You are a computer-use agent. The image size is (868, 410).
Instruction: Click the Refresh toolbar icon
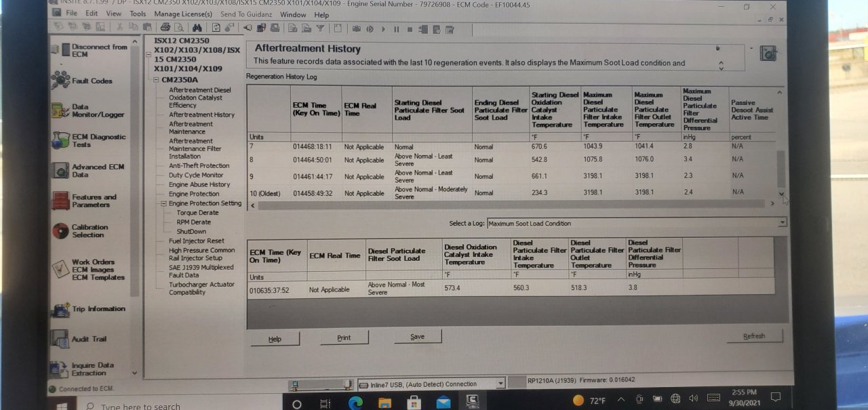[216, 28]
